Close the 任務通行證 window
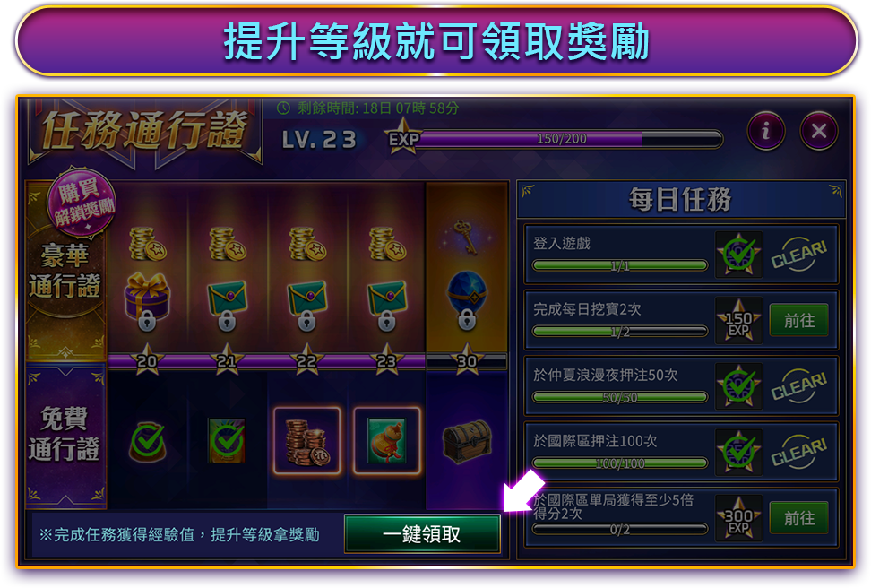The width and height of the screenshot is (871, 588). click(818, 131)
